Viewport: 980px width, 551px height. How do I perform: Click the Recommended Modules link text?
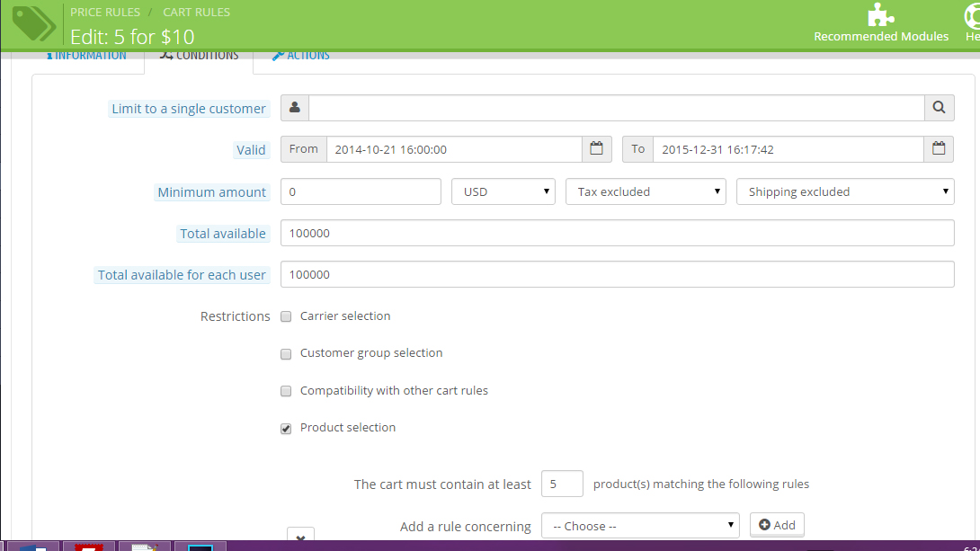click(880, 36)
